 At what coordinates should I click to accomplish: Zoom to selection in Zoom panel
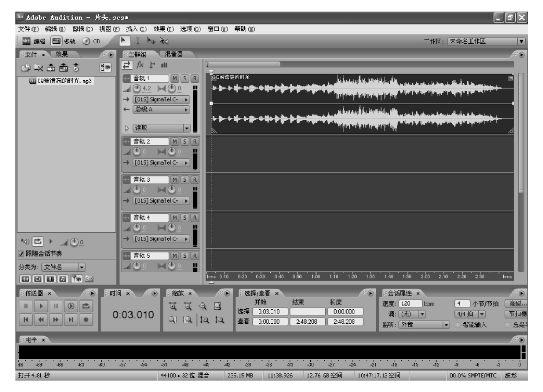[x=218, y=306]
